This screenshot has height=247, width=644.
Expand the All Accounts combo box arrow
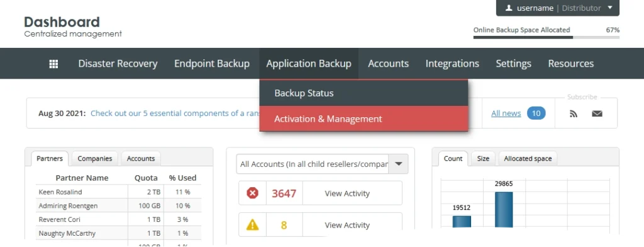pyautogui.click(x=398, y=164)
